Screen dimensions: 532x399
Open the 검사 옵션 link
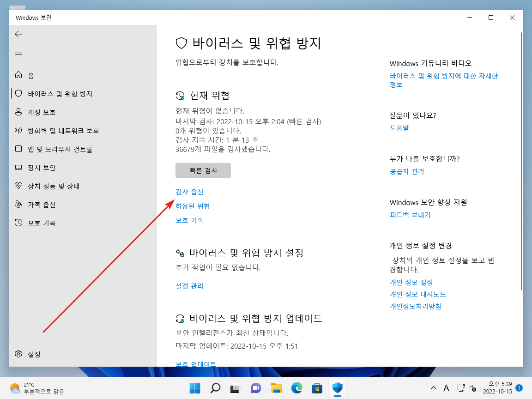pyautogui.click(x=189, y=192)
